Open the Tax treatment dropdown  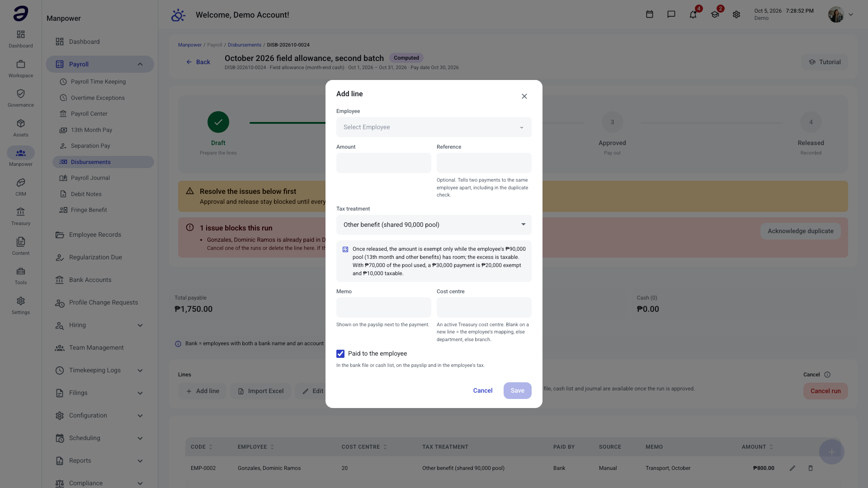click(x=434, y=225)
